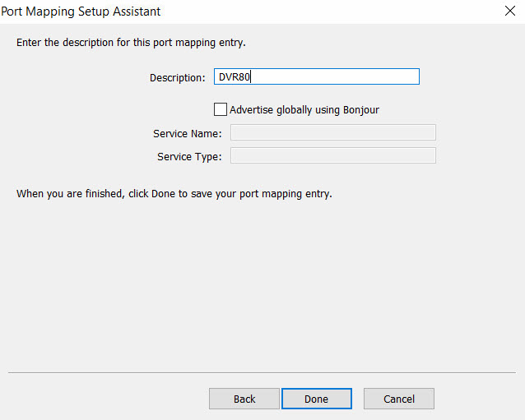This screenshot has width=525, height=420.
Task: Click the Description text input field
Action: tap(316, 76)
